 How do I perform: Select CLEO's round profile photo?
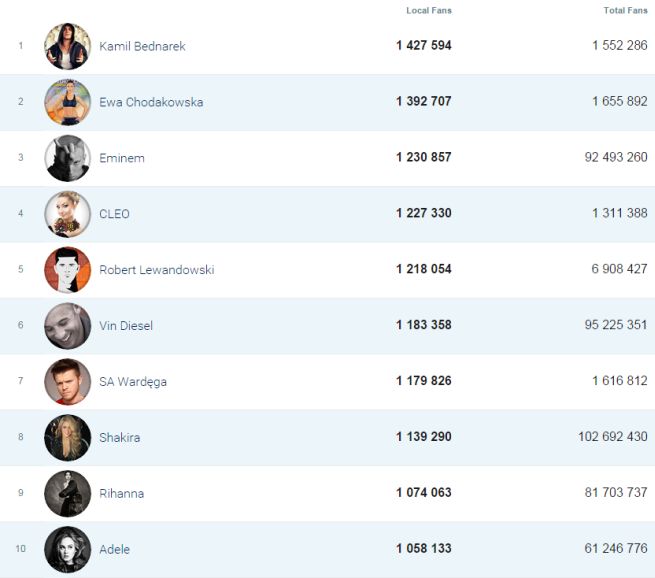[x=67, y=214]
